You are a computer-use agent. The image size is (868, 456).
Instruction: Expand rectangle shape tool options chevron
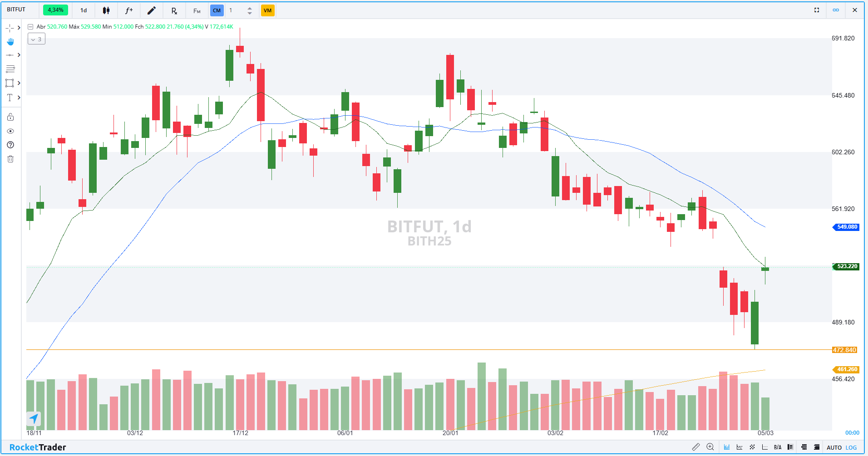pyautogui.click(x=19, y=83)
